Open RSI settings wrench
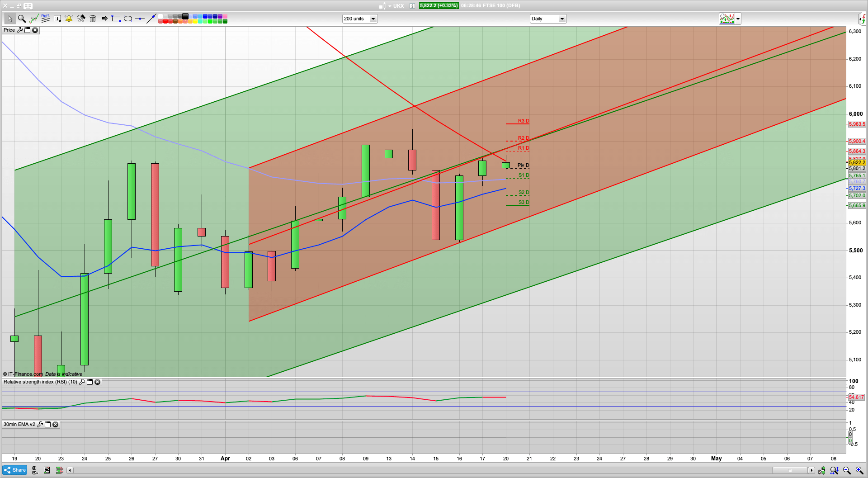Viewport: 868px width, 478px height. [82, 382]
